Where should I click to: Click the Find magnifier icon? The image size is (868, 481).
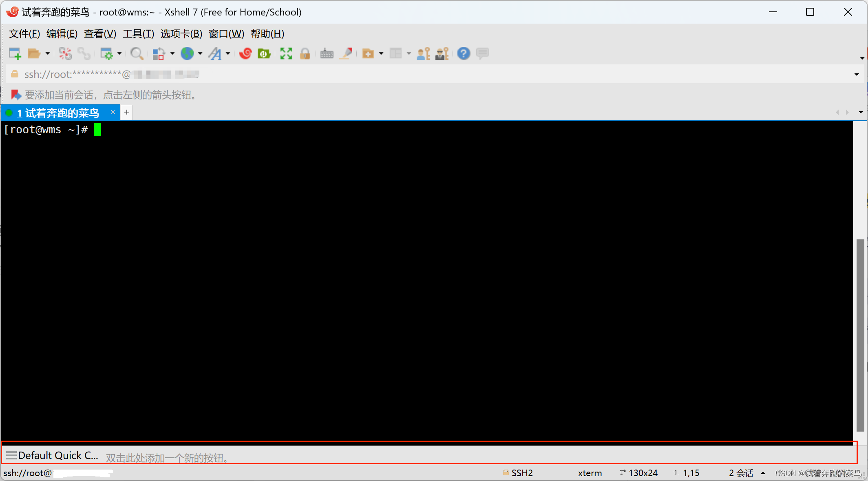(x=137, y=53)
